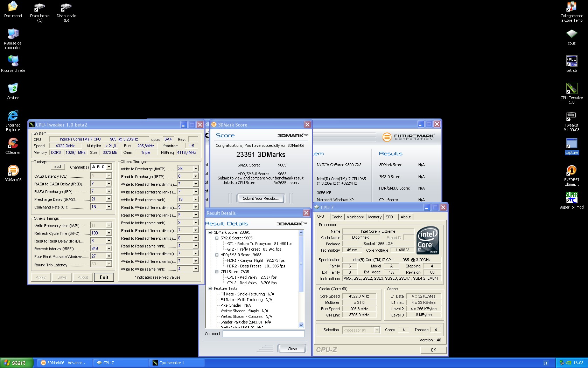Image resolution: width=588 pixels, height=368 pixels.
Task: Open the About tab in CPU-Z
Action: [406, 217]
